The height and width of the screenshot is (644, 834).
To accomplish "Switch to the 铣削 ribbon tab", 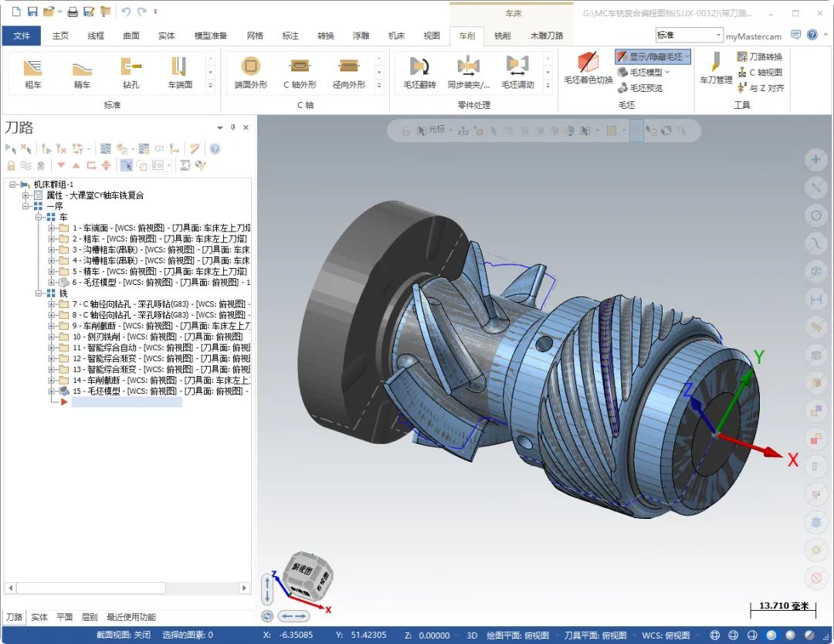I will [x=502, y=36].
